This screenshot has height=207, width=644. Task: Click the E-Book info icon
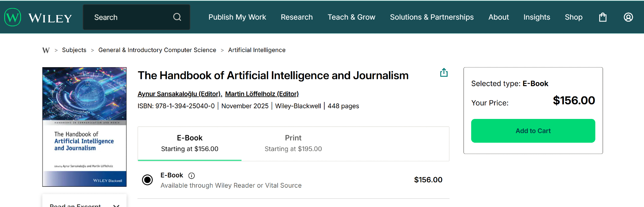[x=192, y=175]
